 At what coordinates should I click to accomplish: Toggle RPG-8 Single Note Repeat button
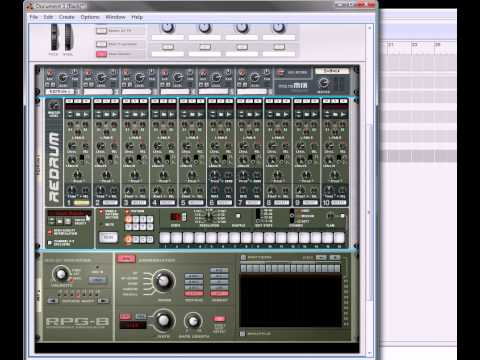coord(219,318)
